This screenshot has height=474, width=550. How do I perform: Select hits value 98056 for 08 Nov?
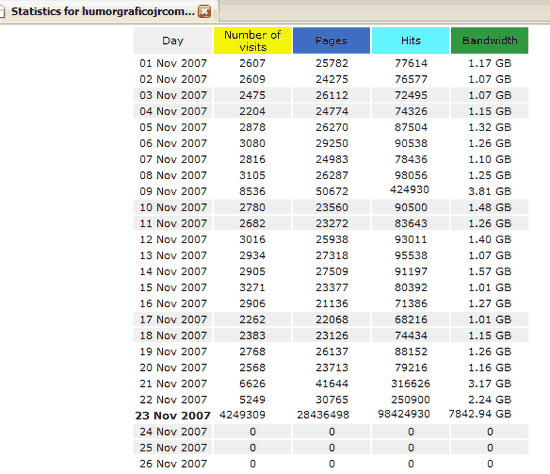[411, 175]
